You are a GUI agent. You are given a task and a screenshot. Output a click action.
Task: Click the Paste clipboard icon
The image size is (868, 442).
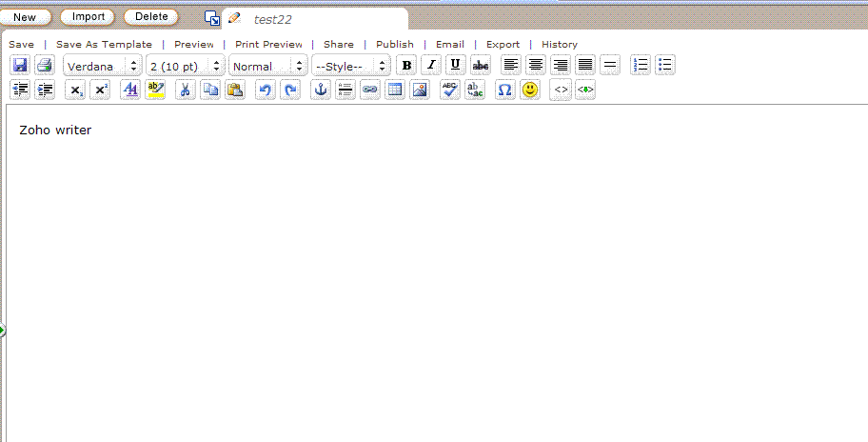coord(235,90)
